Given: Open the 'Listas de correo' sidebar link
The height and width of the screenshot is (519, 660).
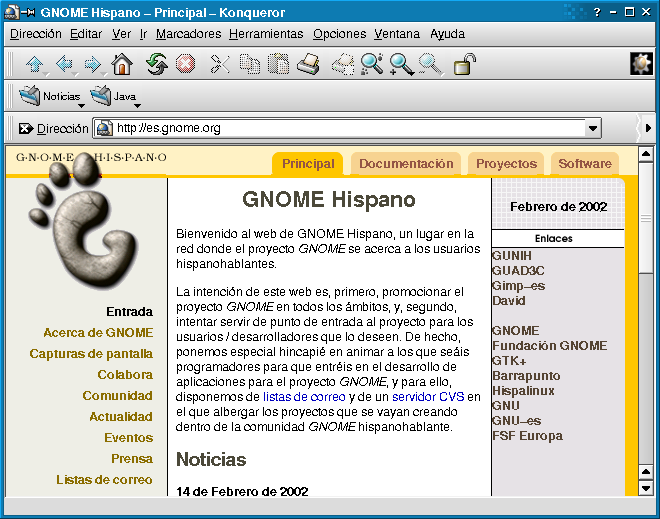Looking at the screenshot, I should 104,480.
